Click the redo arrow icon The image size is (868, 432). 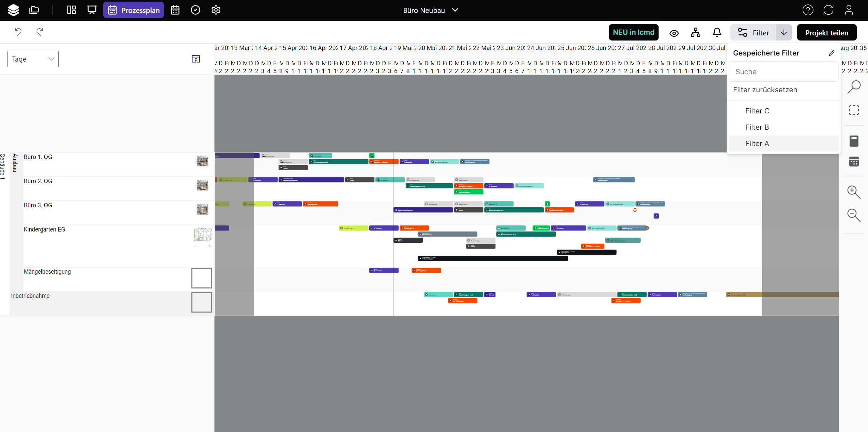coord(40,32)
